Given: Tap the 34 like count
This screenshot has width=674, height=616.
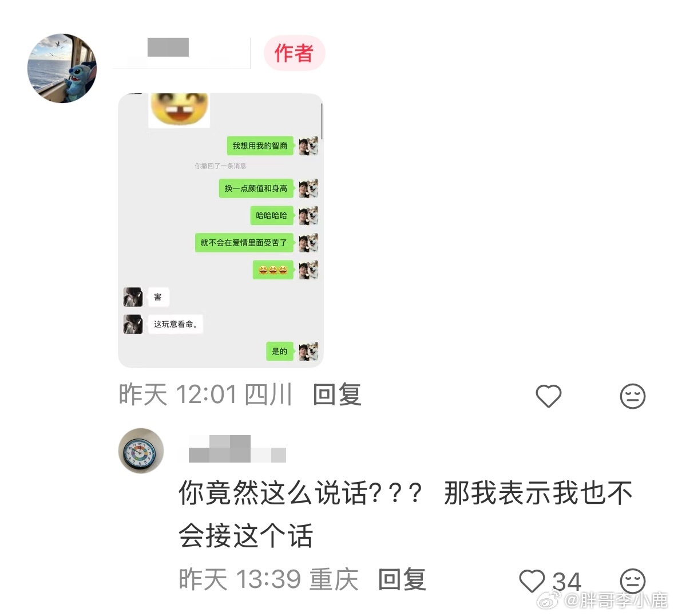Looking at the screenshot, I should pos(567,581).
